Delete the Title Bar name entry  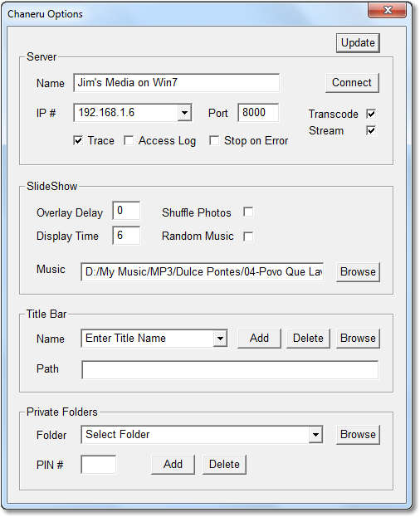coord(308,339)
